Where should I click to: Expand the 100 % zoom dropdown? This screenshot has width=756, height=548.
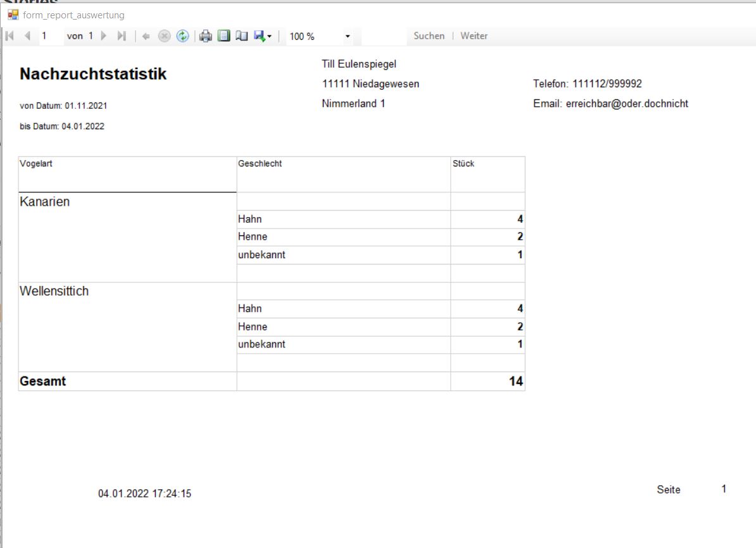[x=348, y=37]
